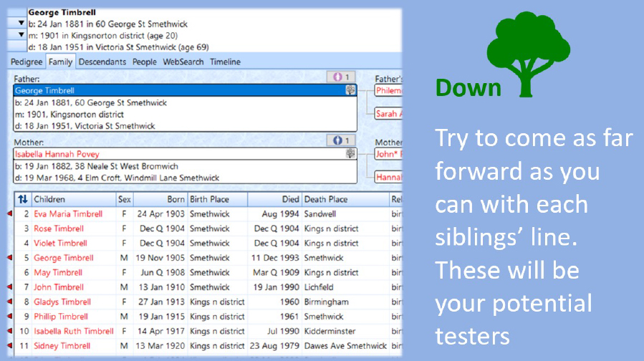The width and height of the screenshot is (644, 361).
Task: Click the tree icon in Isabella Hannah Povey's box
Action: tap(350, 154)
